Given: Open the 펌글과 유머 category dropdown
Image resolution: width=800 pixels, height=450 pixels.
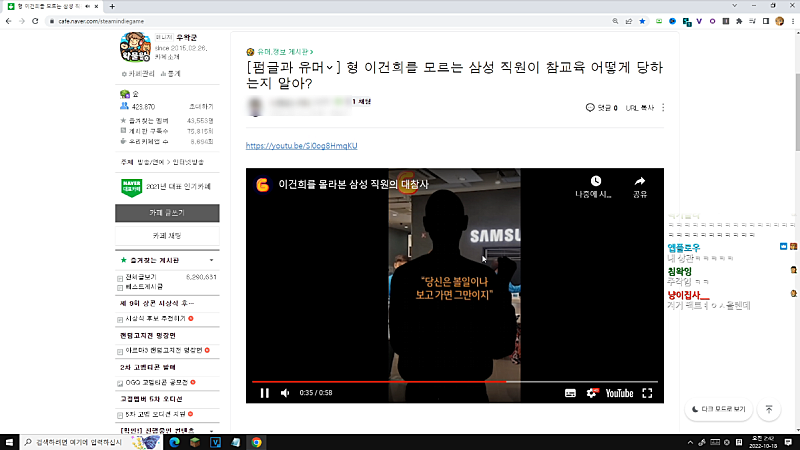Looking at the screenshot, I should click(x=292, y=67).
